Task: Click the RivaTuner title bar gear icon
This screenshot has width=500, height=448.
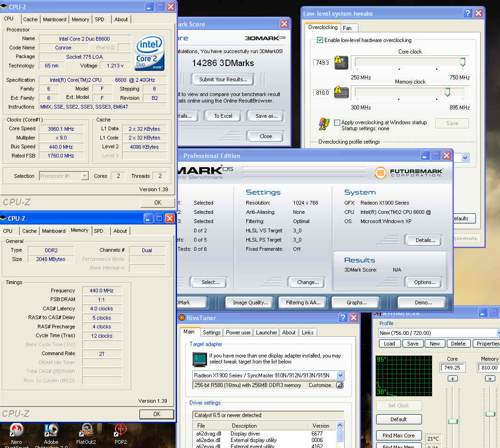Action: 182,317
